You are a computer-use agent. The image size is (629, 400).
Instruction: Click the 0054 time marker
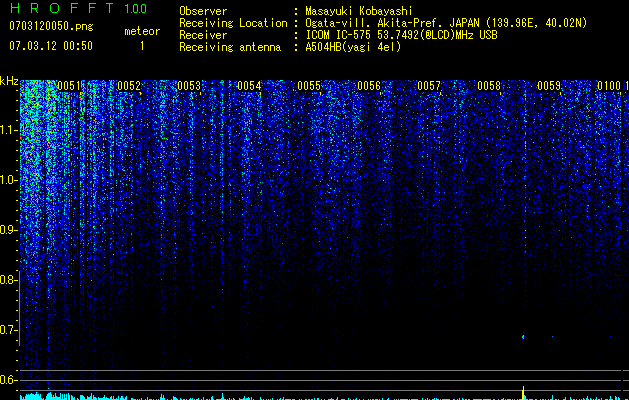pyautogui.click(x=249, y=86)
